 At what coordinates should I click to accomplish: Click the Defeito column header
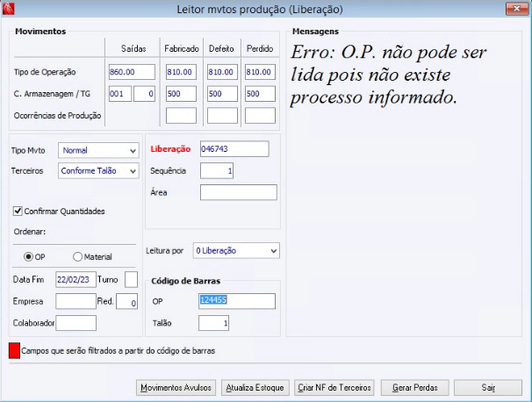click(x=221, y=49)
